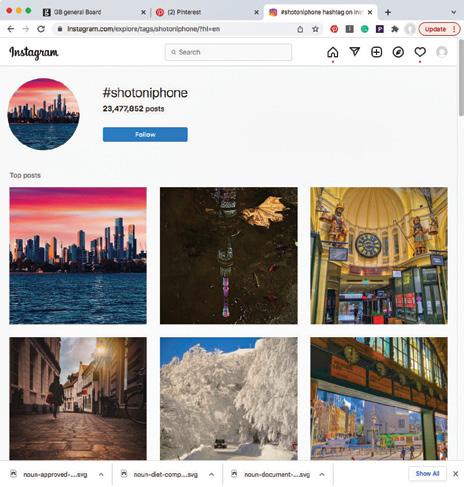Click the #shotoniphone heading
The height and width of the screenshot is (487, 464).
tap(145, 93)
